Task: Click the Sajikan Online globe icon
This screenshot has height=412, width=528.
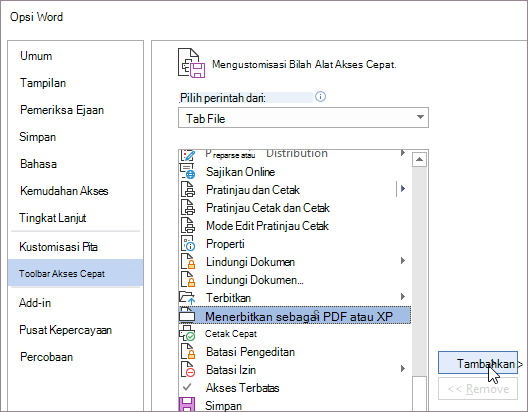Action: 188,172
